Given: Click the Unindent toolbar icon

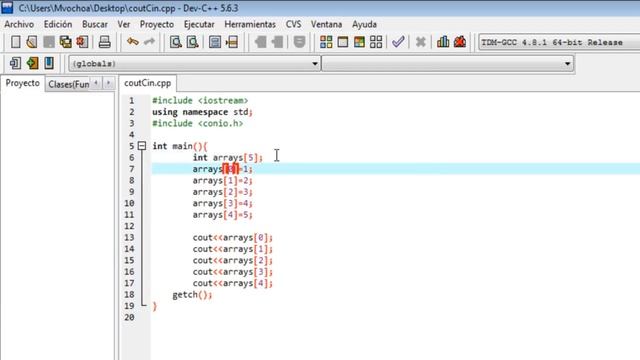Looking at the screenshot, I should click(277, 42).
